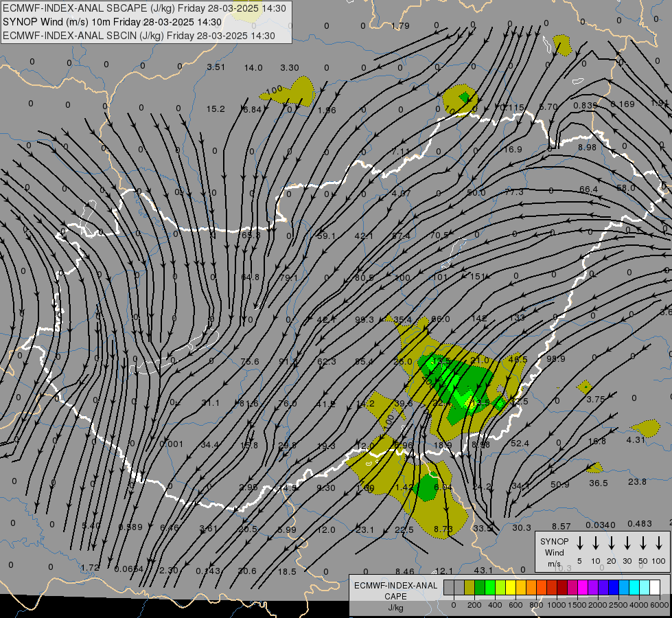Click the 4.31 CAPE value on the map

coord(636,439)
